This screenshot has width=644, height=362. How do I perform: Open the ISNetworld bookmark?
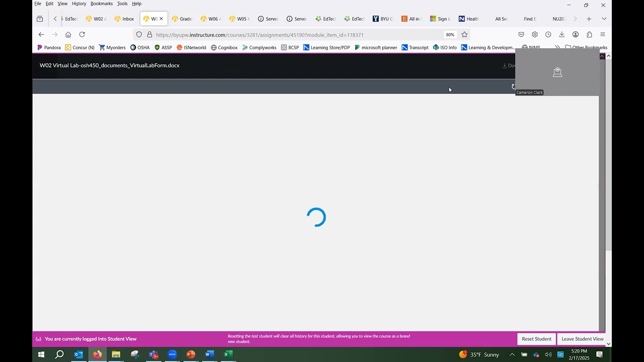pos(191,48)
